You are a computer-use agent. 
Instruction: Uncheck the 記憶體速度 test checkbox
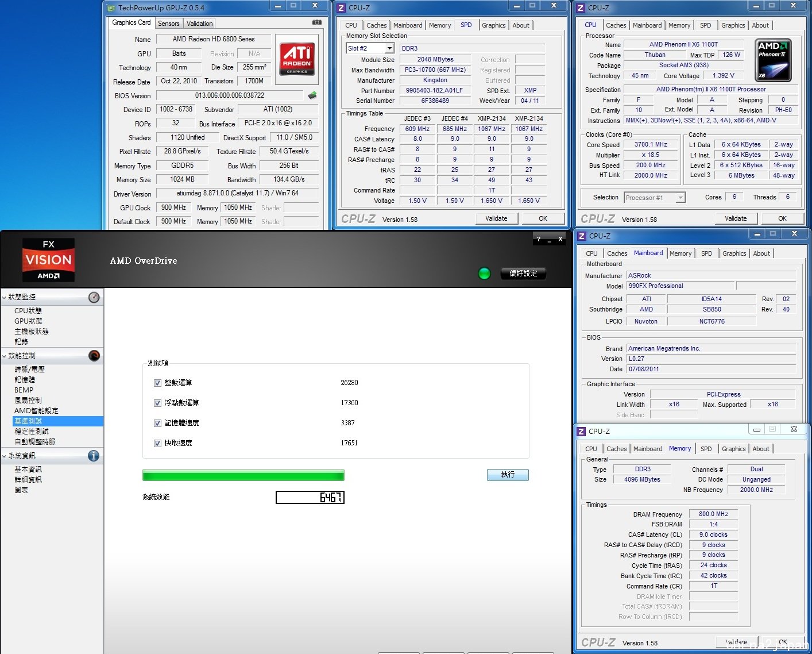[x=157, y=423]
